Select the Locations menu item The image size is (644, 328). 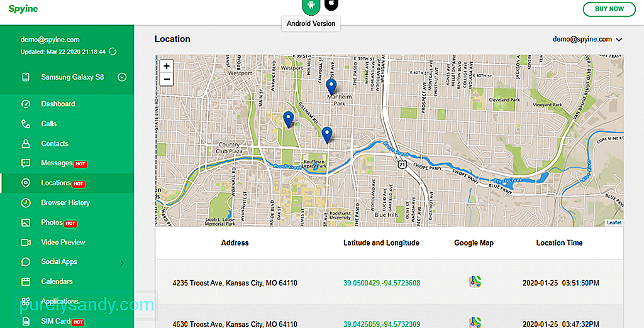[56, 183]
